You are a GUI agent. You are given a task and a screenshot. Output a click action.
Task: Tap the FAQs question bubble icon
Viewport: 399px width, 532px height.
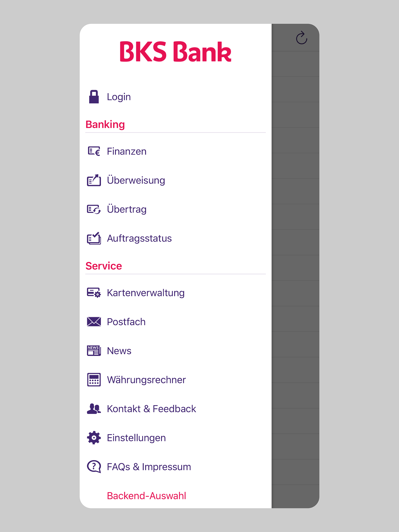click(x=94, y=467)
